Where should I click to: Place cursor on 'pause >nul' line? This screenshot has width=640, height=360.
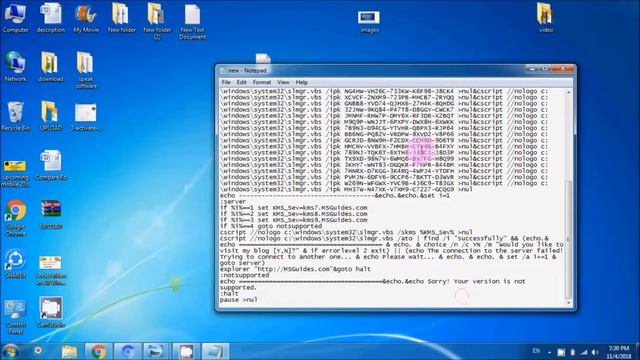click(x=238, y=300)
